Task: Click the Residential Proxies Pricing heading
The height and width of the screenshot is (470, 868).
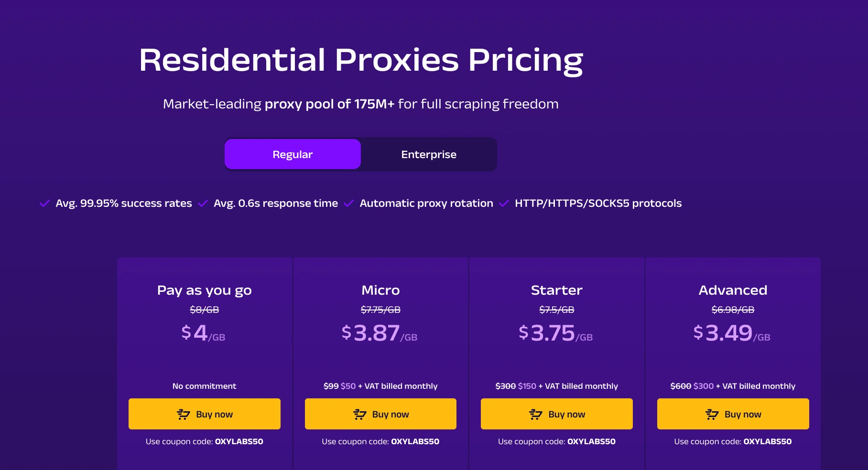Action: click(x=361, y=60)
